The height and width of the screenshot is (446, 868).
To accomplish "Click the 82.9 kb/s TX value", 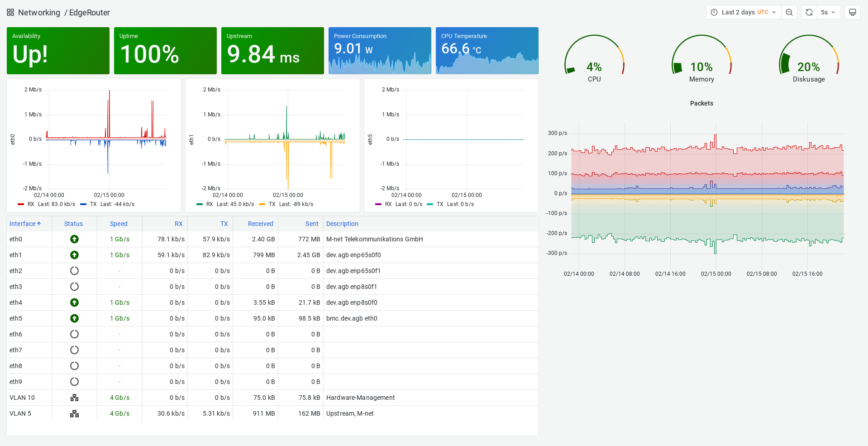I will pyautogui.click(x=216, y=255).
